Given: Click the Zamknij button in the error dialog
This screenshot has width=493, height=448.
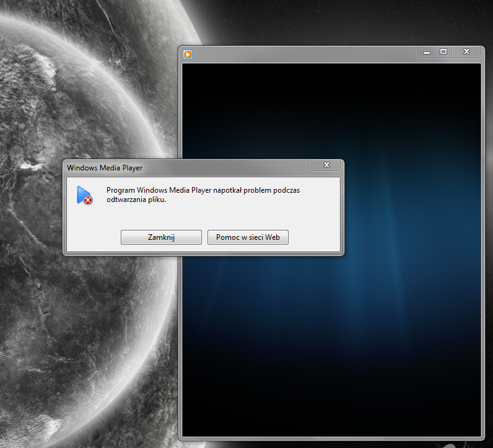Looking at the screenshot, I should coord(161,237).
